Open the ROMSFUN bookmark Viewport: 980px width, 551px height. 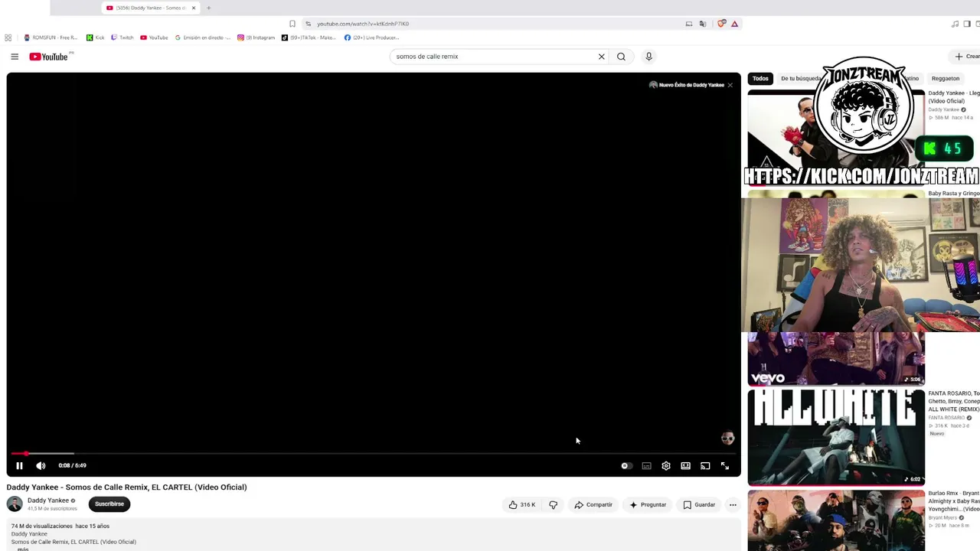pyautogui.click(x=51, y=37)
